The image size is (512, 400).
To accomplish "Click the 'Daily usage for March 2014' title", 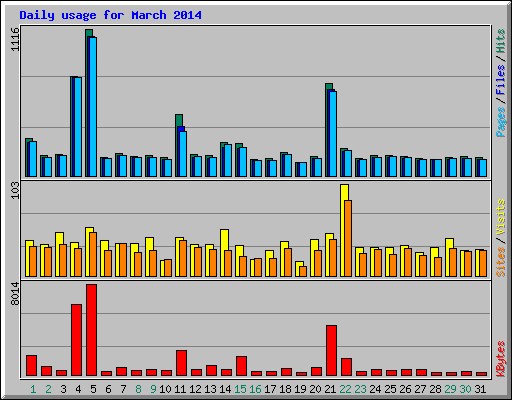I will coord(110,15).
